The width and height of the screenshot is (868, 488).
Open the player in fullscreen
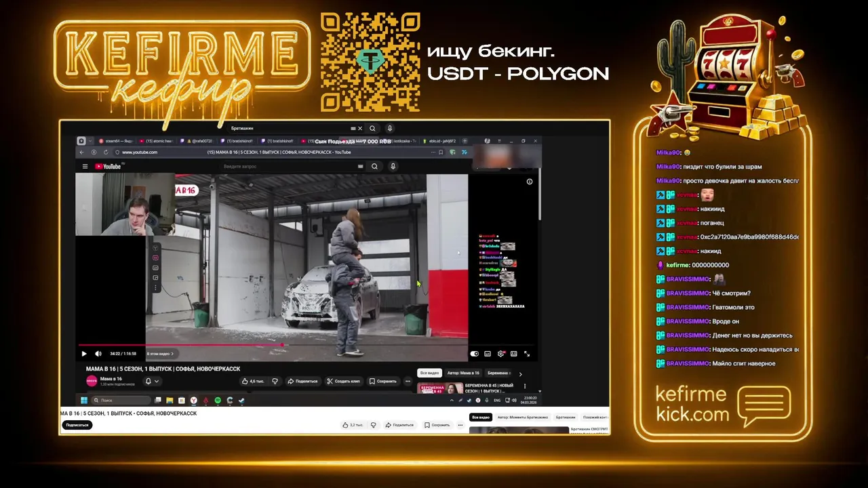pos(527,354)
